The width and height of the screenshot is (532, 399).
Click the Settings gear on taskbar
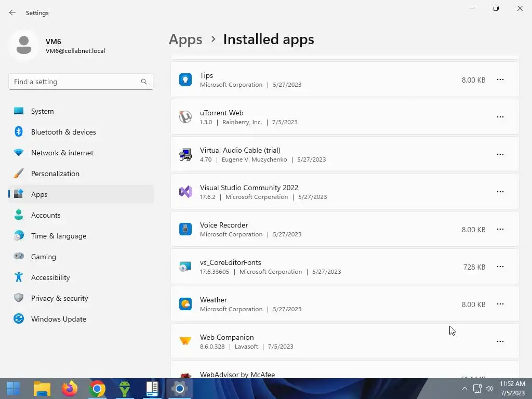(179, 389)
